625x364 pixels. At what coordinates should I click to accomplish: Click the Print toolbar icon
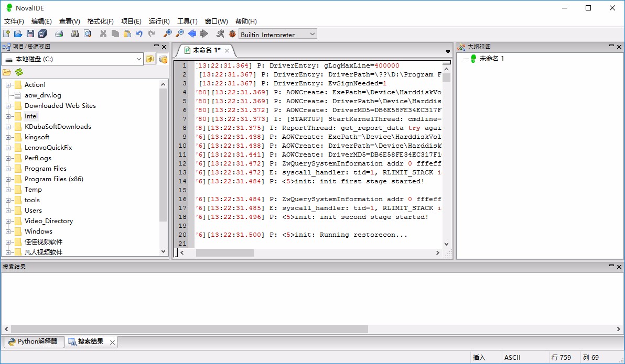59,34
